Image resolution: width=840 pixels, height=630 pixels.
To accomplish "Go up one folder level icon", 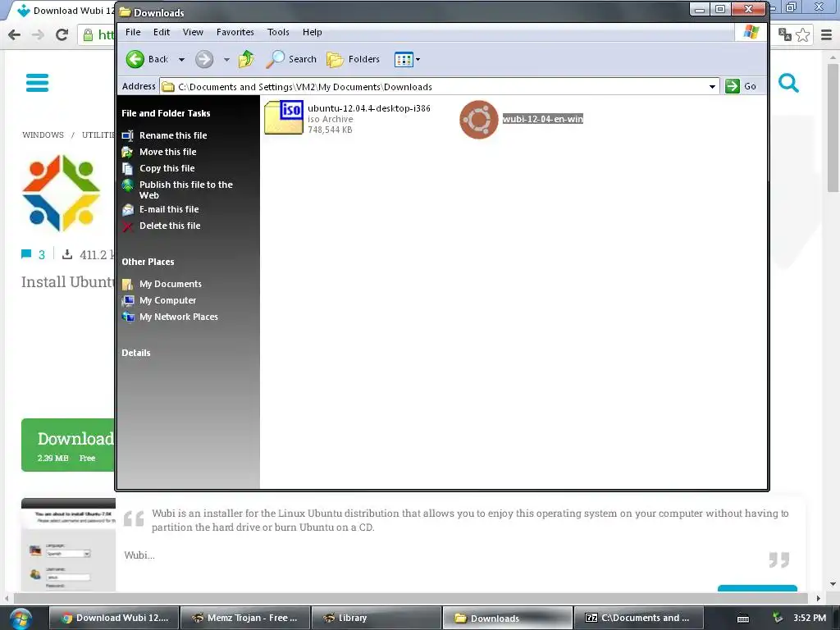I will click(x=246, y=59).
